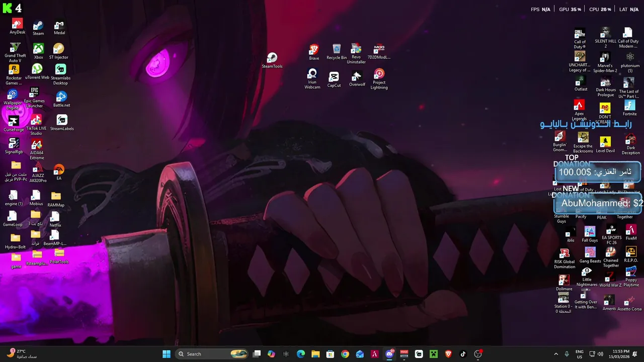Image resolution: width=644 pixels, height=362 pixels.
Task: Open the Poppy Playtime shortcut
Action: tap(631, 277)
